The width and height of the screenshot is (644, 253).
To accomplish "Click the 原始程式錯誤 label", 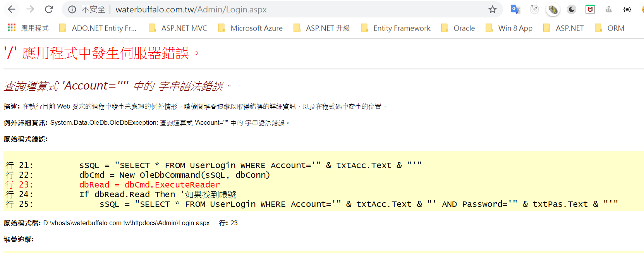I will [x=26, y=139].
